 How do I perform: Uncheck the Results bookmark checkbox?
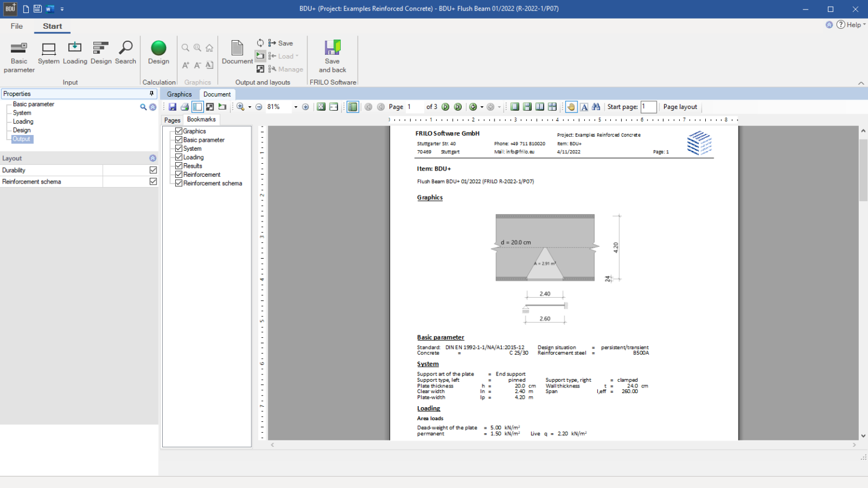point(179,166)
